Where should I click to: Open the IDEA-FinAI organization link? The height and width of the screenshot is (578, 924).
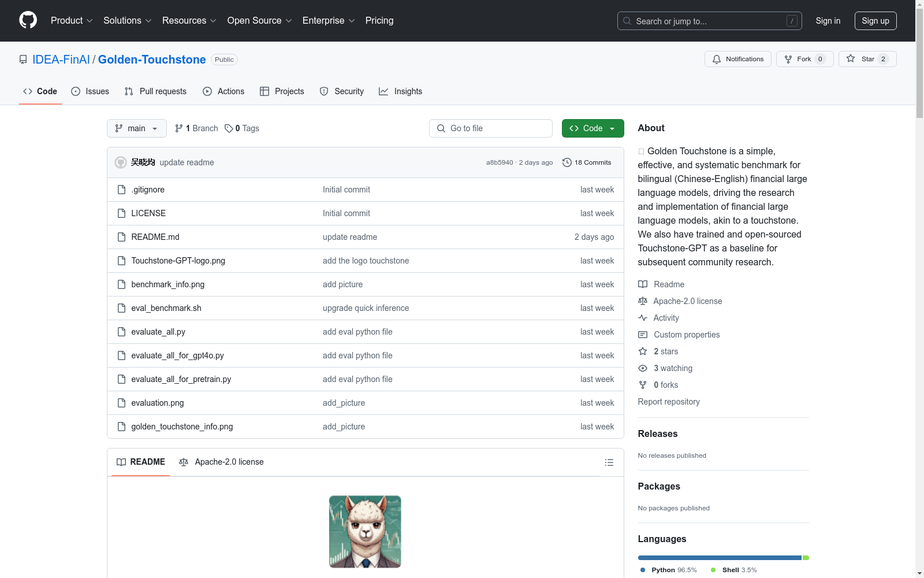point(61,60)
